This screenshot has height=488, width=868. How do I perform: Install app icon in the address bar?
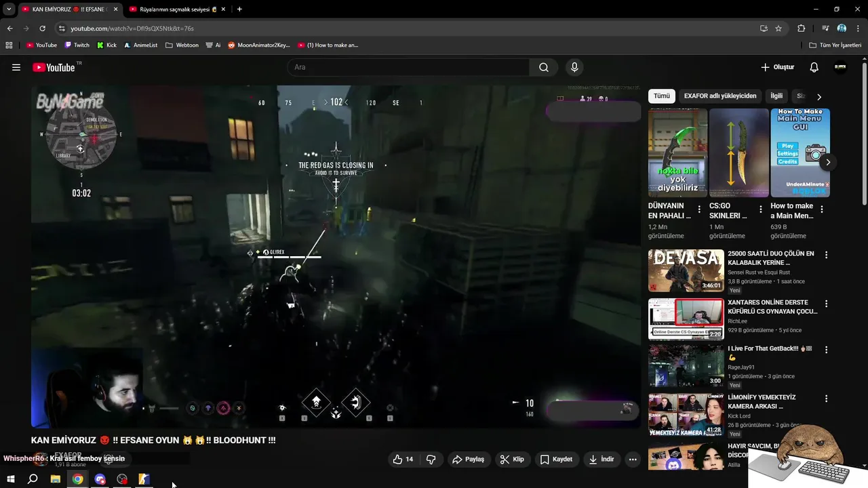pyautogui.click(x=764, y=28)
